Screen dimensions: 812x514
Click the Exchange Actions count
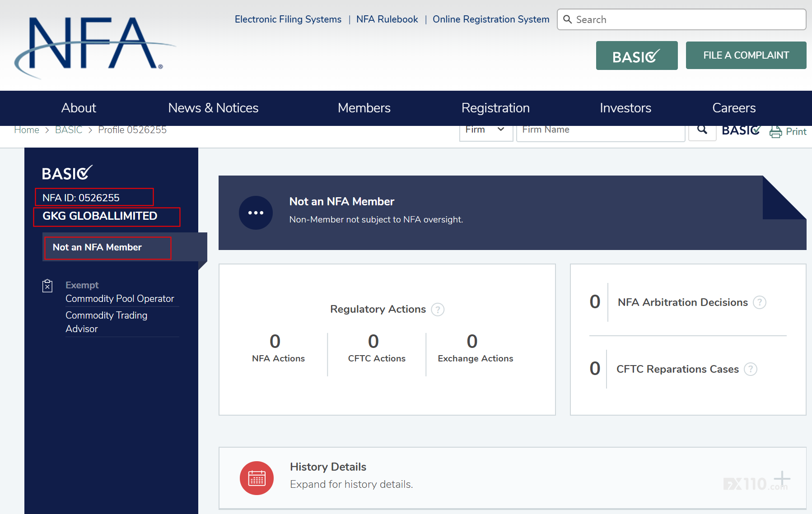pos(472,341)
